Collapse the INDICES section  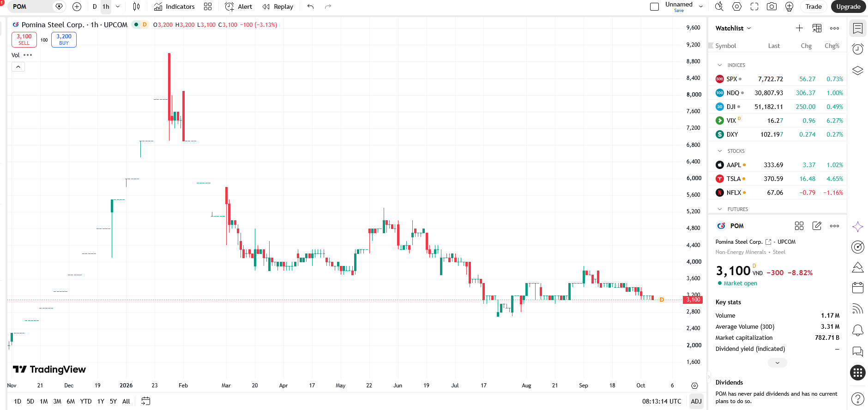[x=720, y=65]
